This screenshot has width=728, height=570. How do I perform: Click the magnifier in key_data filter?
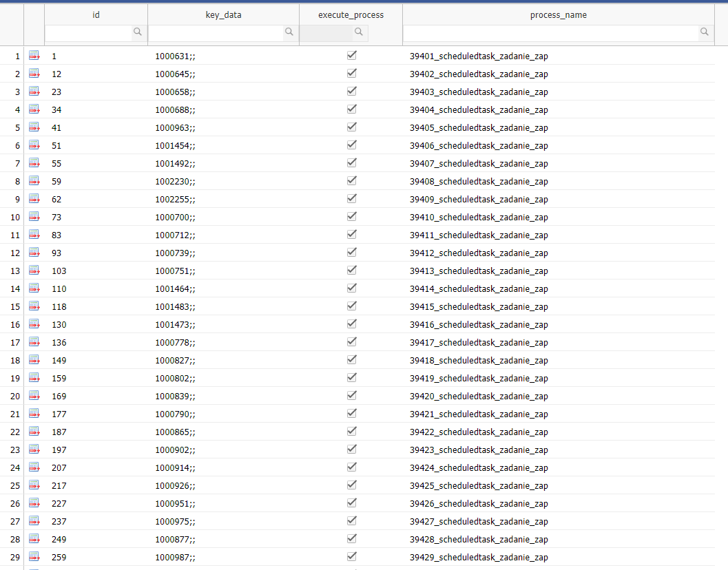tap(289, 32)
